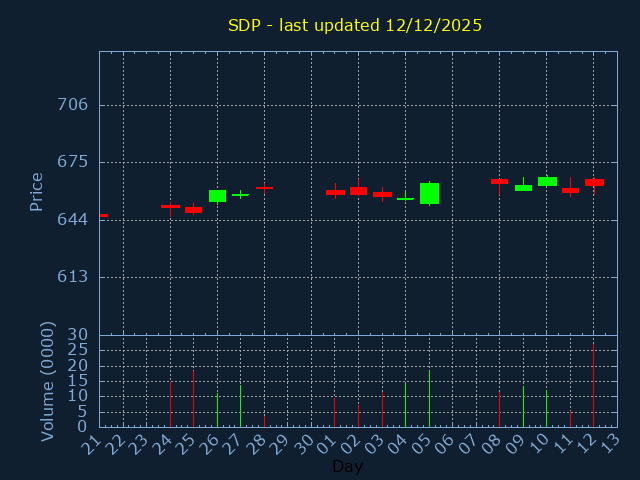Click the red candlestick on day 12
Viewport: 640px width, 480px height.
[x=594, y=182]
